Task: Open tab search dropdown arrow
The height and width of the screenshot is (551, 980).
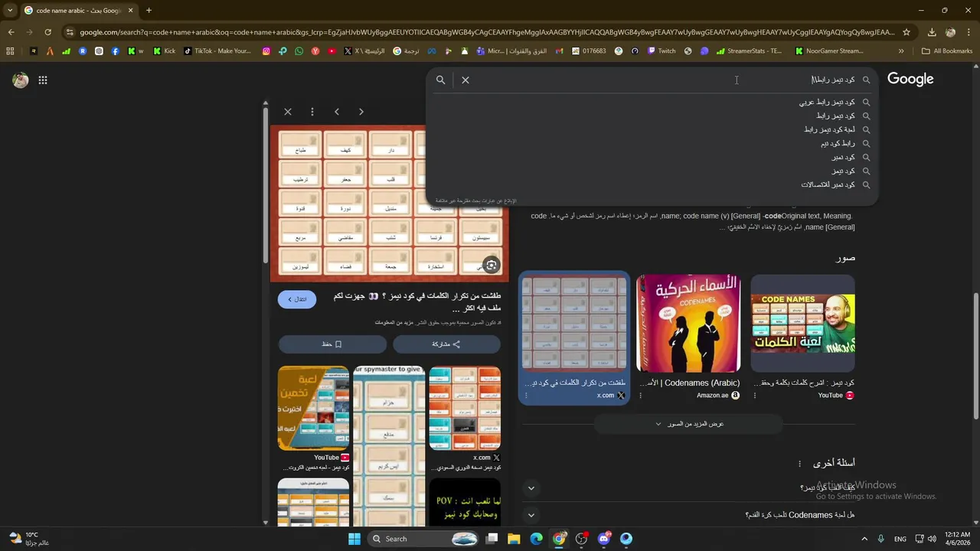Action: (x=9, y=10)
